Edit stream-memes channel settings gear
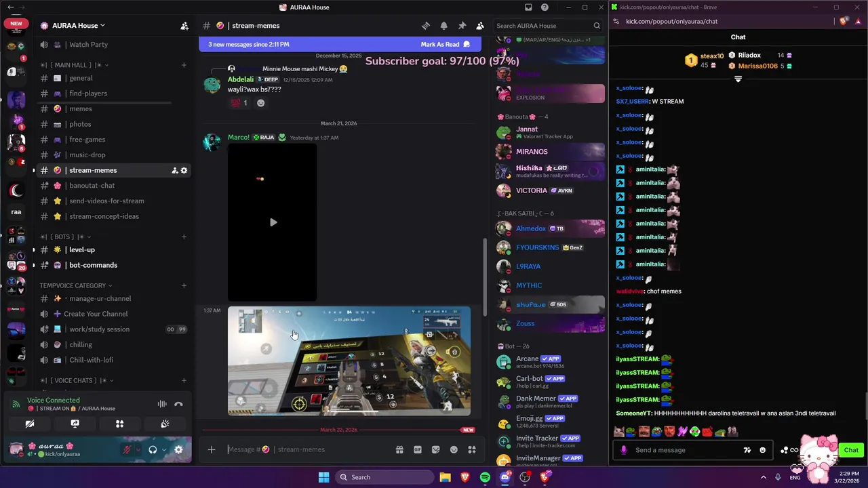868x488 pixels. 184,170
